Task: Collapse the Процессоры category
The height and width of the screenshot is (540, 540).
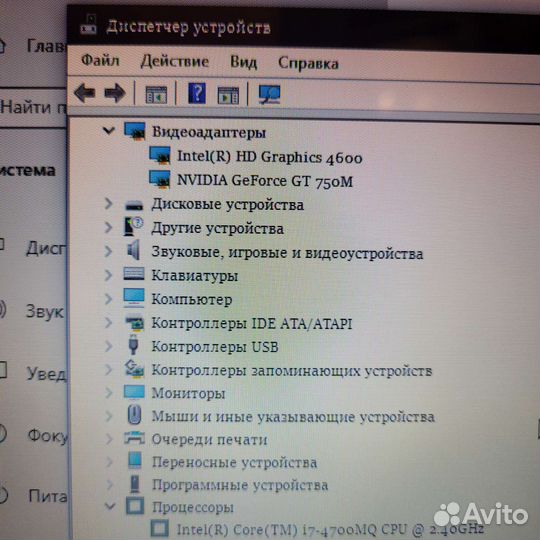Action: 110,506
